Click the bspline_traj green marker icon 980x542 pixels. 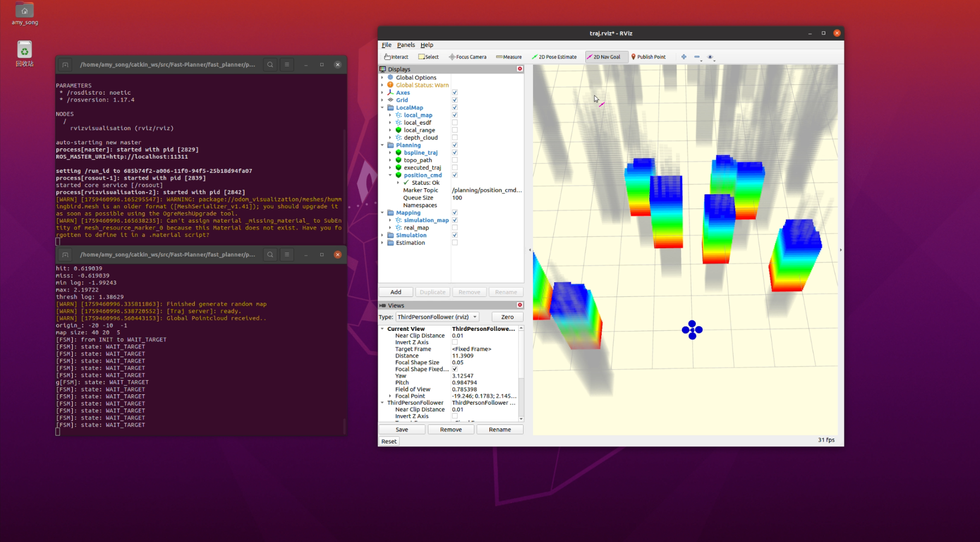(x=398, y=153)
